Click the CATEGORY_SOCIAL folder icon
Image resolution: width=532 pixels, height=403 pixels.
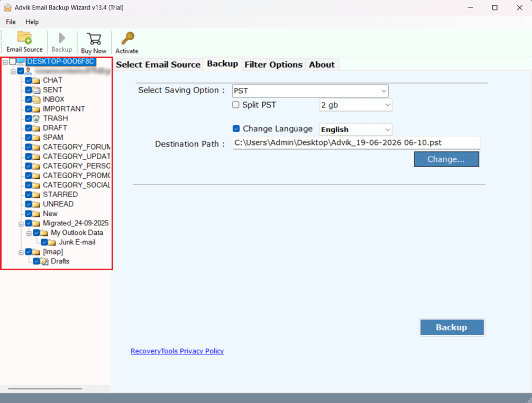[x=36, y=185]
